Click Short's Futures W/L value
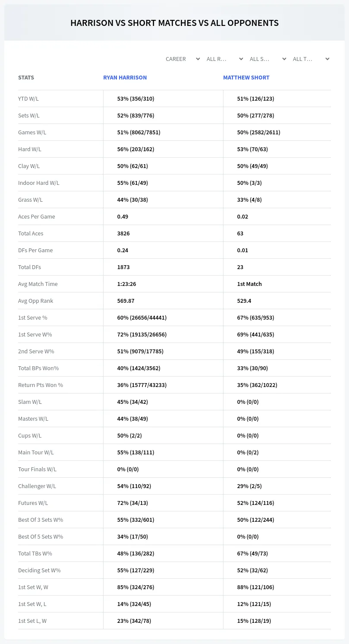 (255, 503)
